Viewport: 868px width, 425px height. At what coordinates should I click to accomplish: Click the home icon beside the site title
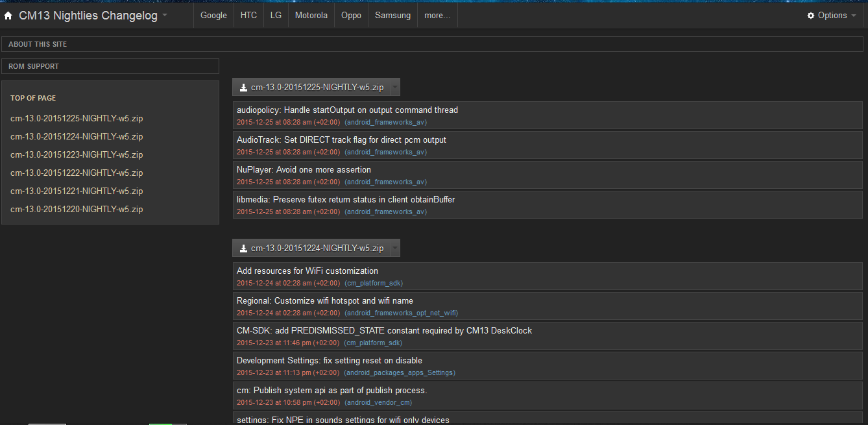[x=8, y=16]
